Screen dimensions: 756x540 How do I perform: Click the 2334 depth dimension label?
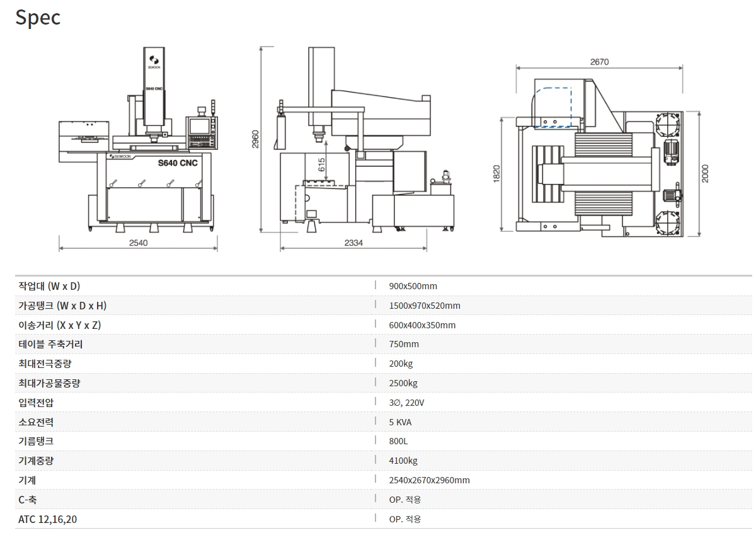pyautogui.click(x=353, y=243)
